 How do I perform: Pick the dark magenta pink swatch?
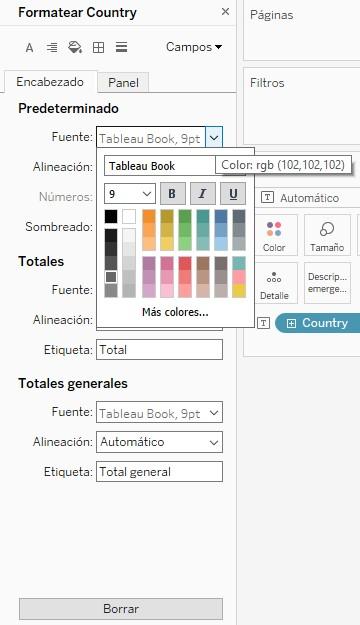[167, 263]
